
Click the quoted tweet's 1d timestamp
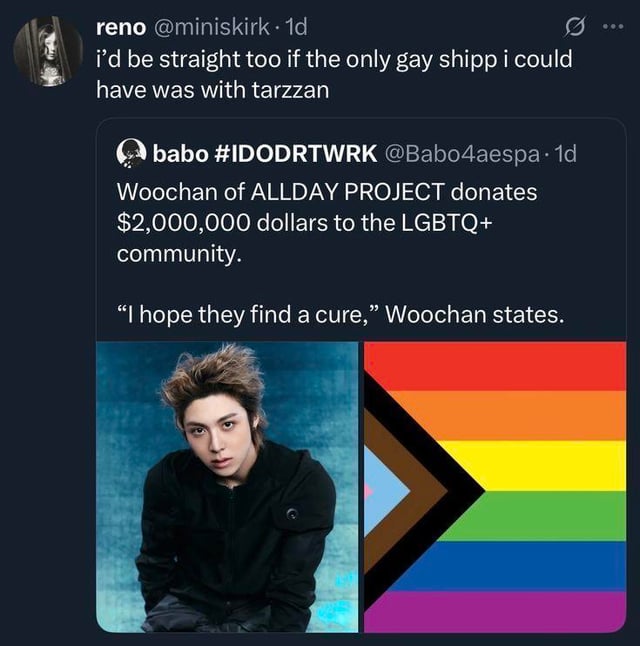click(x=565, y=154)
